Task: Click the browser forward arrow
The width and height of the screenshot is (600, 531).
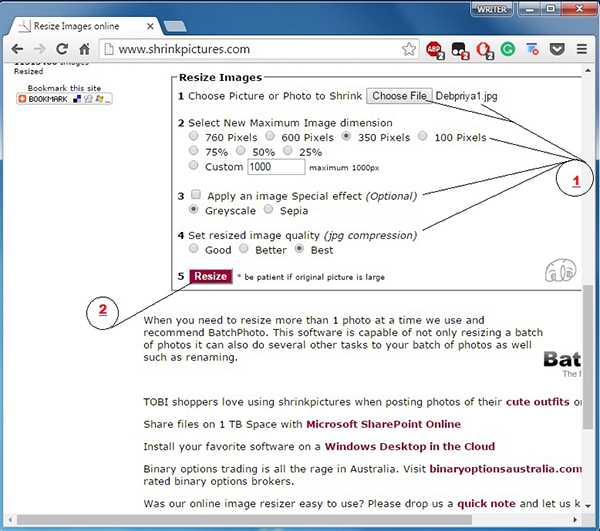Action: click(x=39, y=49)
